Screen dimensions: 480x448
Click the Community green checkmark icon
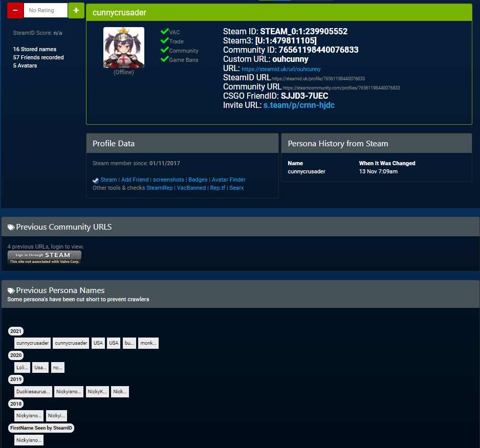pos(165,50)
